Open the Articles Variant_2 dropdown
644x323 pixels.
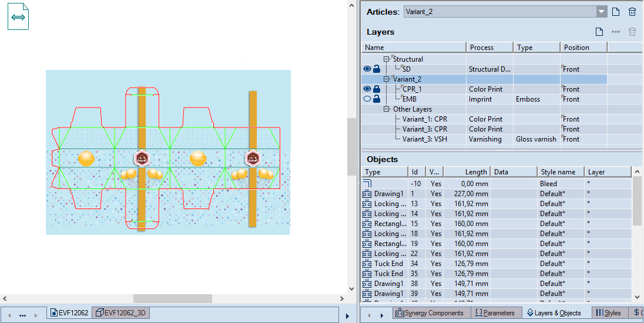click(601, 12)
